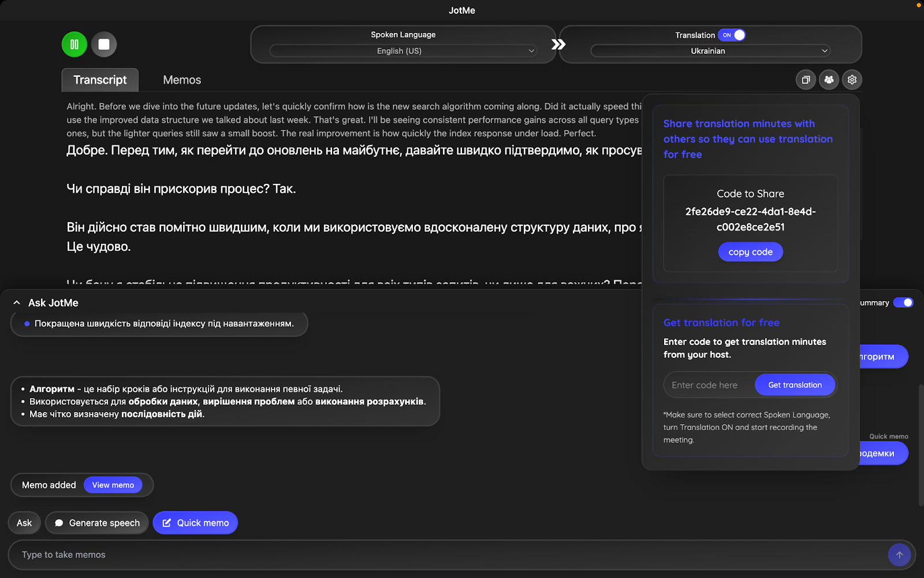Click the "Code to Share" heading
Image resolution: width=924 pixels, height=578 pixels.
750,194
